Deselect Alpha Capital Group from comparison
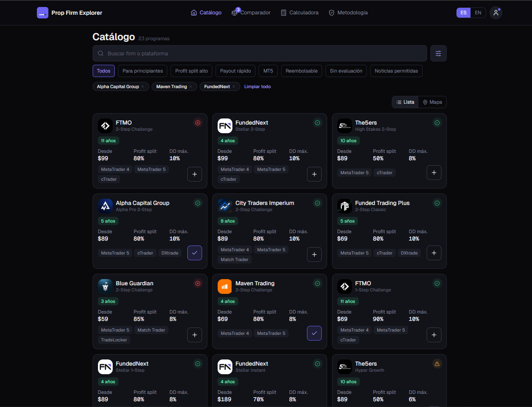The width and height of the screenshot is (532, 407). [x=195, y=253]
